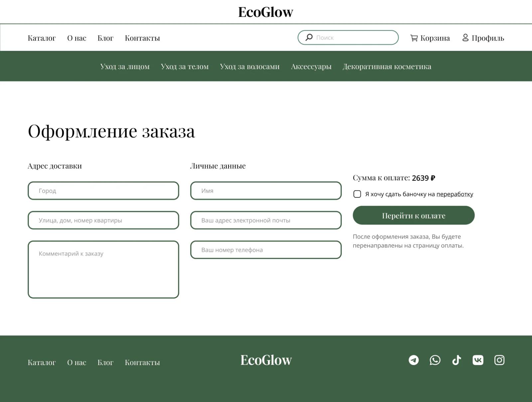Focus the Улица, дом, номер квартиры field

103,220
